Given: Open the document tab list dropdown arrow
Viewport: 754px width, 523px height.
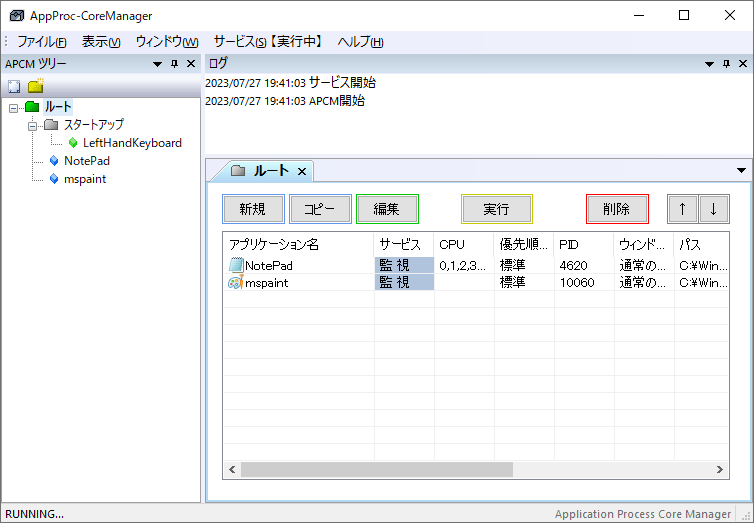Looking at the screenshot, I should click(x=741, y=170).
